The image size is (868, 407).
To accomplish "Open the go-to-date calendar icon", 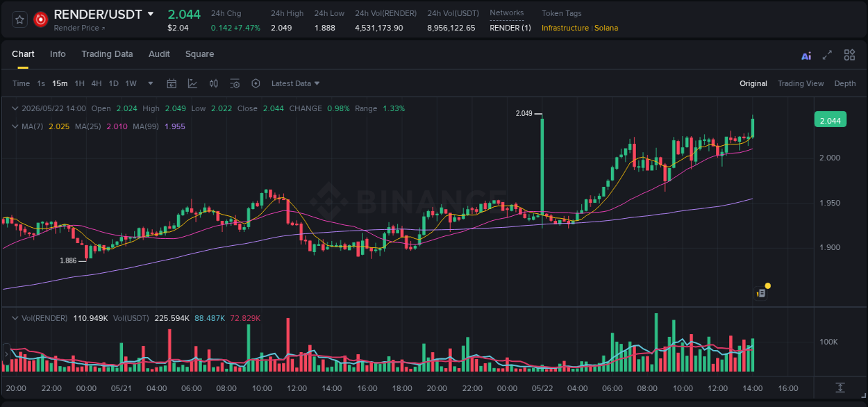I will (172, 83).
